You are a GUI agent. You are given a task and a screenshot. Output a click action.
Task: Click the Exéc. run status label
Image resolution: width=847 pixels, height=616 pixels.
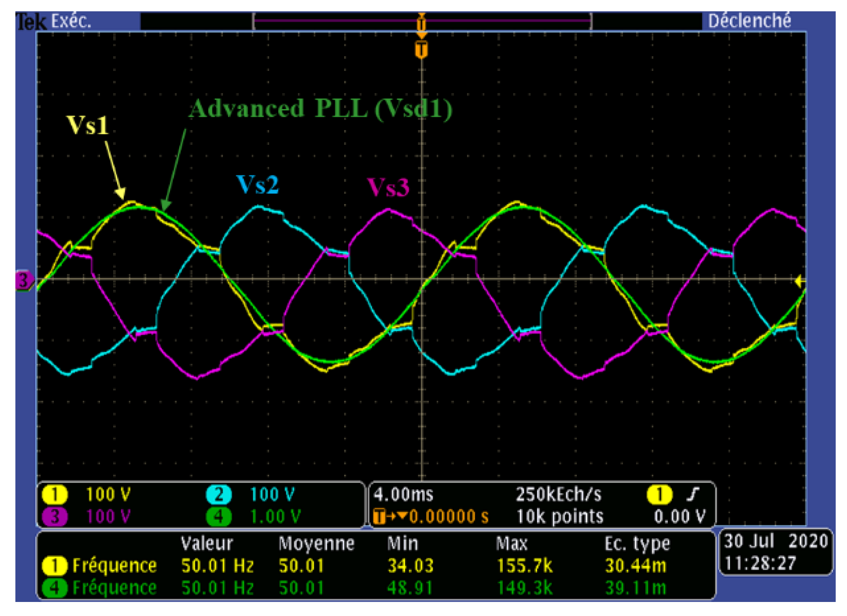coord(71,21)
